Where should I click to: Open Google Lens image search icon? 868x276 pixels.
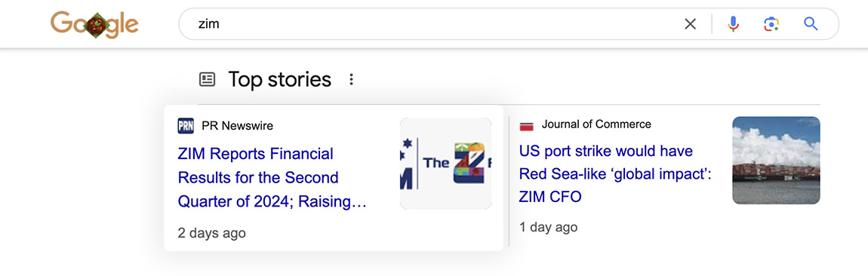(771, 24)
